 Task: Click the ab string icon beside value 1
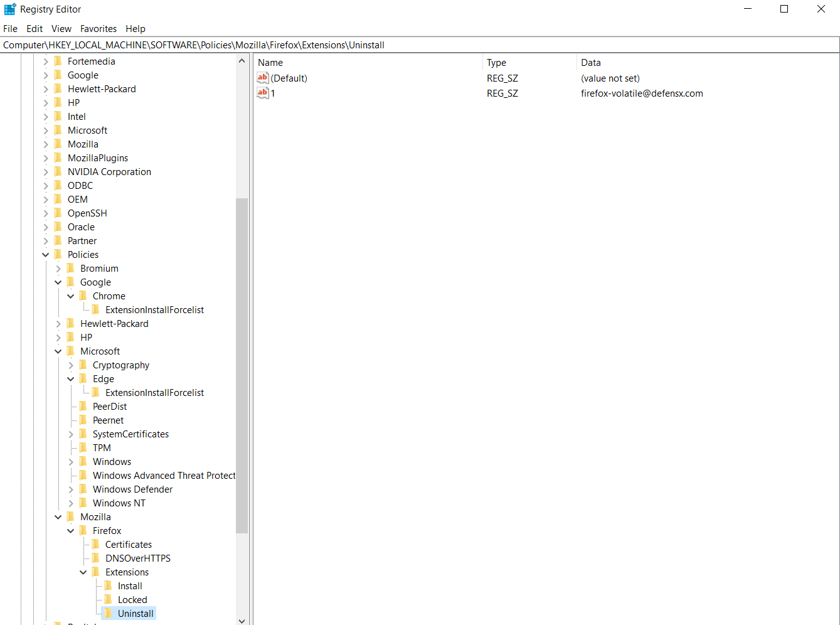pyautogui.click(x=262, y=93)
